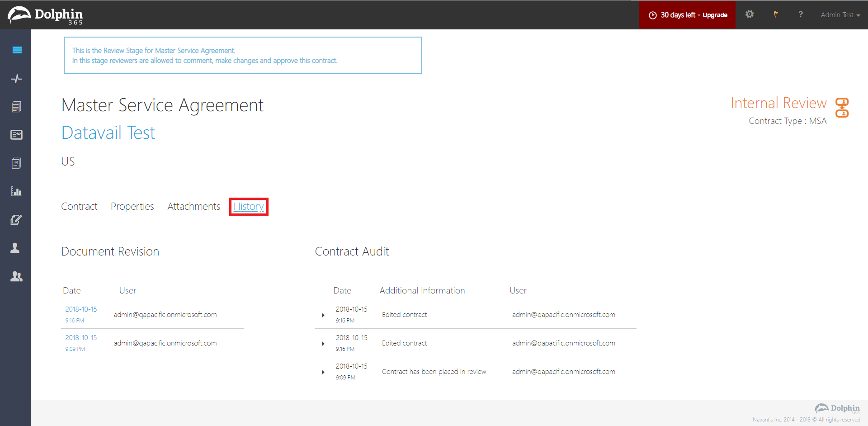Image resolution: width=868 pixels, height=426 pixels.
Task: Click the flag icon in the top bar
Action: tap(776, 14)
